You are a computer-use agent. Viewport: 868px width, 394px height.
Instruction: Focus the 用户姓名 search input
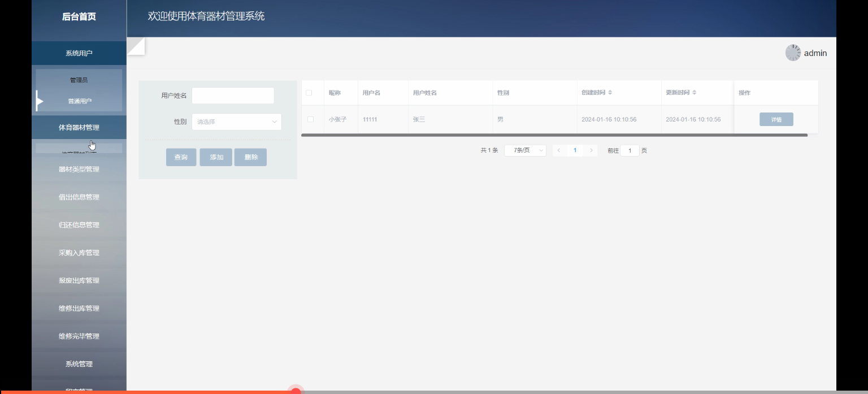click(x=233, y=96)
